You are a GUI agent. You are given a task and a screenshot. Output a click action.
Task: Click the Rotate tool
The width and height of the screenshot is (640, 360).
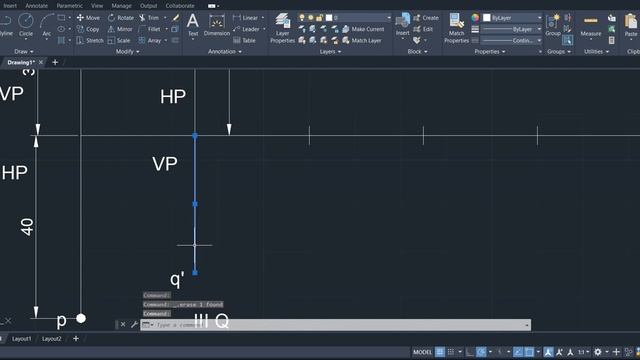(121, 18)
